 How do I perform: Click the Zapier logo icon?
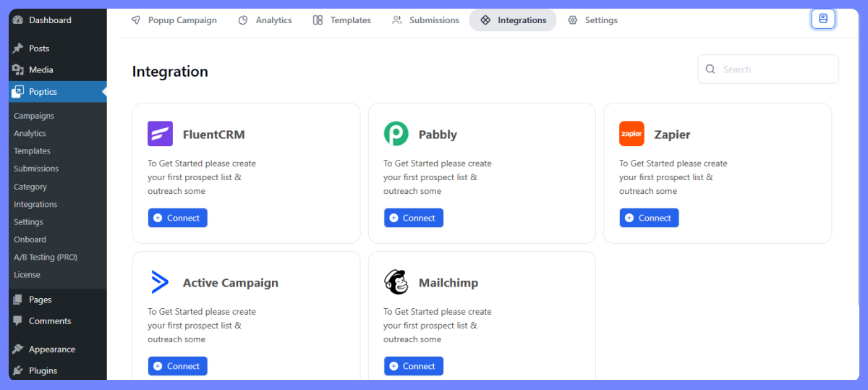pyautogui.click(x=632, y=134)
